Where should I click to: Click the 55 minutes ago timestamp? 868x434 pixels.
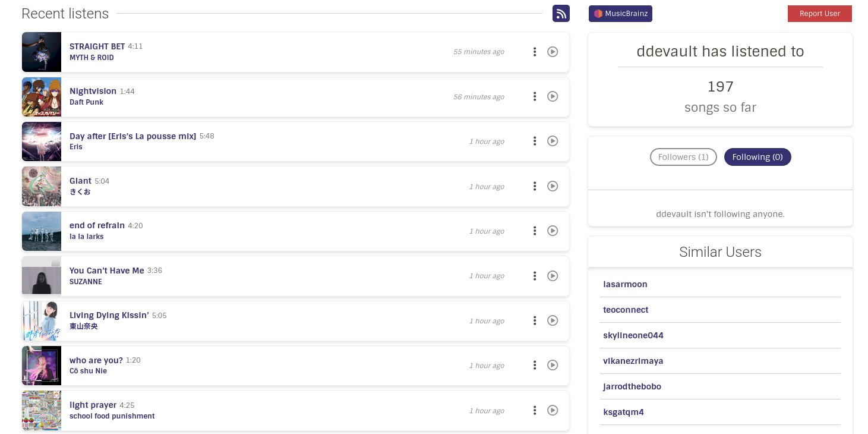(x=479, y=52)
